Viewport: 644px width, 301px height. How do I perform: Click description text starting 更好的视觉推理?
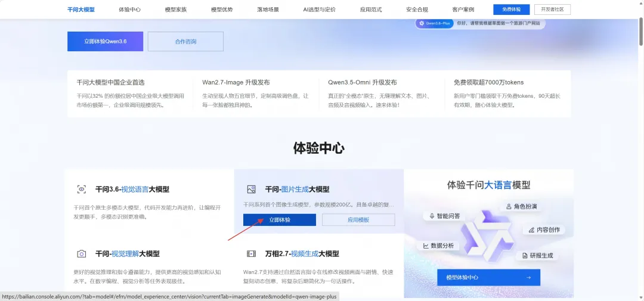147,277
